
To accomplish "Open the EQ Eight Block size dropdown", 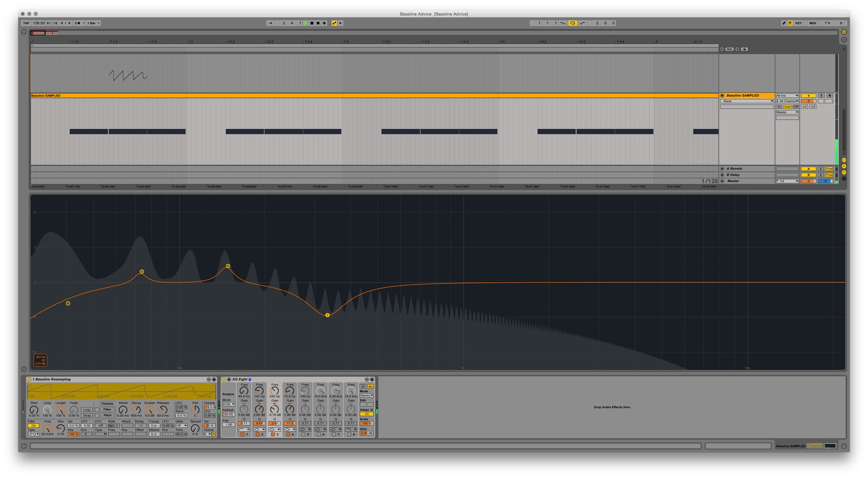I will coord(228,404).
